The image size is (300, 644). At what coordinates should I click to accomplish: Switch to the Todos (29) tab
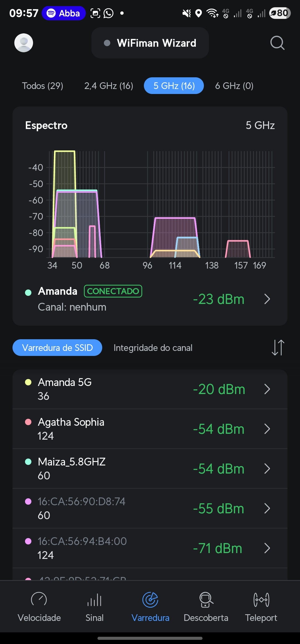click(42, 86)
